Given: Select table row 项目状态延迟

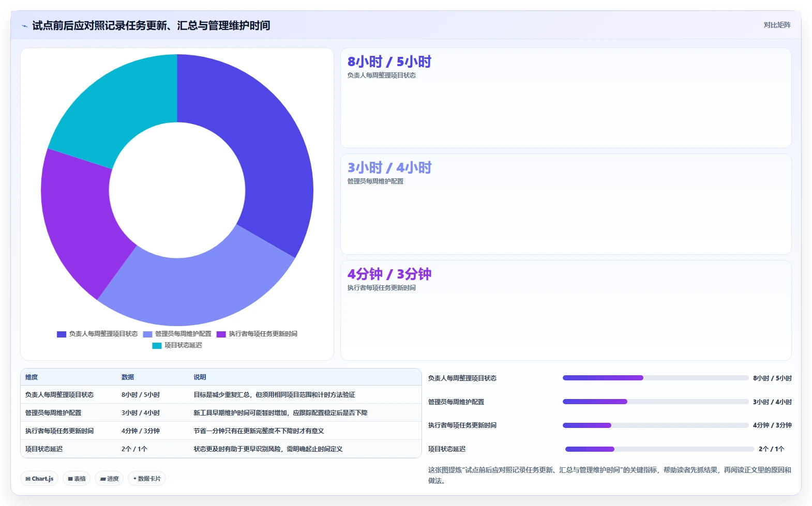Looking at the screenshot, I should [x=221, y=449].
